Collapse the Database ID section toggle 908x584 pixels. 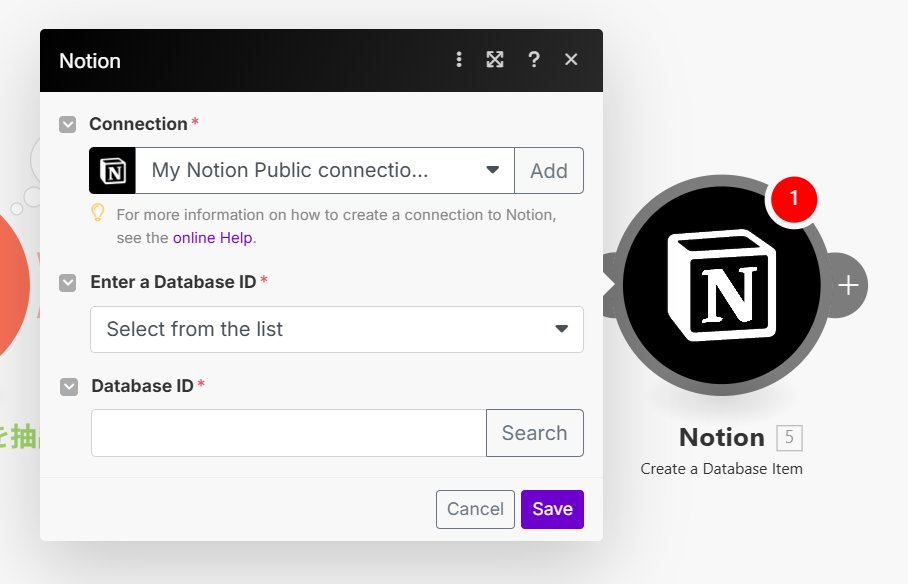coord(69,387)
